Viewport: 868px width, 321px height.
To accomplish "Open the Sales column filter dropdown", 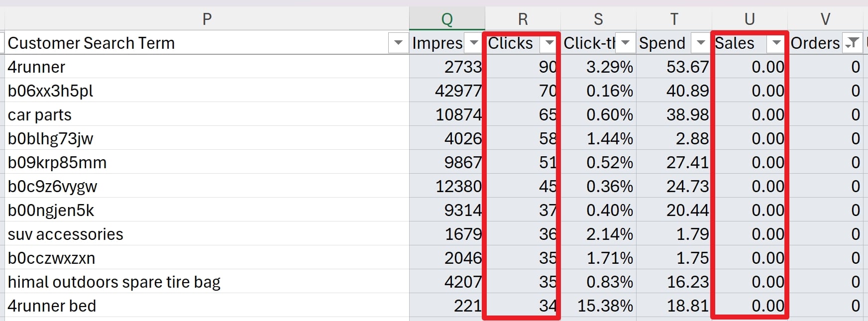I will (x=776, y=43).
